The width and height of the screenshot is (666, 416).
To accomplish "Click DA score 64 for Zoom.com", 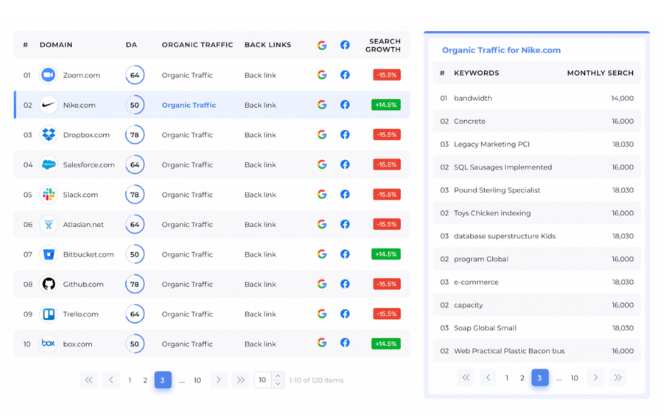I will tap(135, 75).
